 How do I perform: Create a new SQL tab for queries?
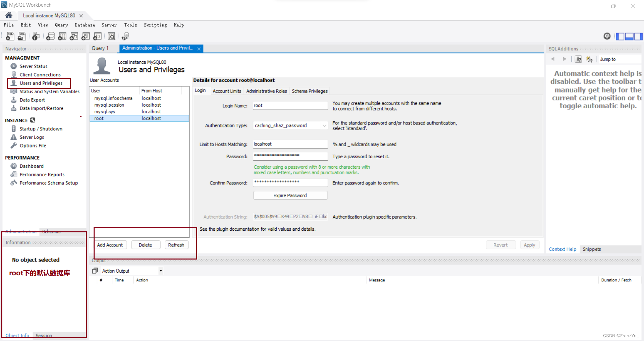pos(10,36)
